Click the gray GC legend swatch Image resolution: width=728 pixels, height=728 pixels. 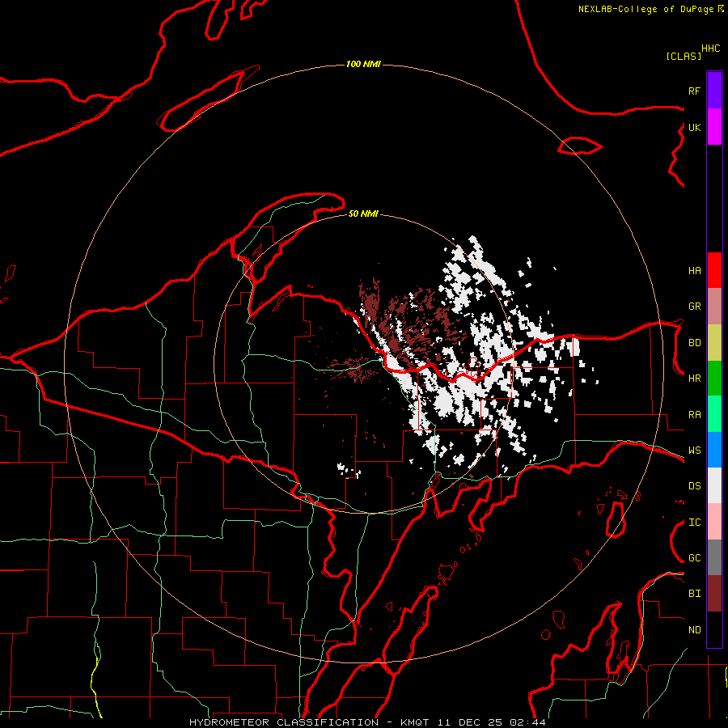tap(714, 557)
